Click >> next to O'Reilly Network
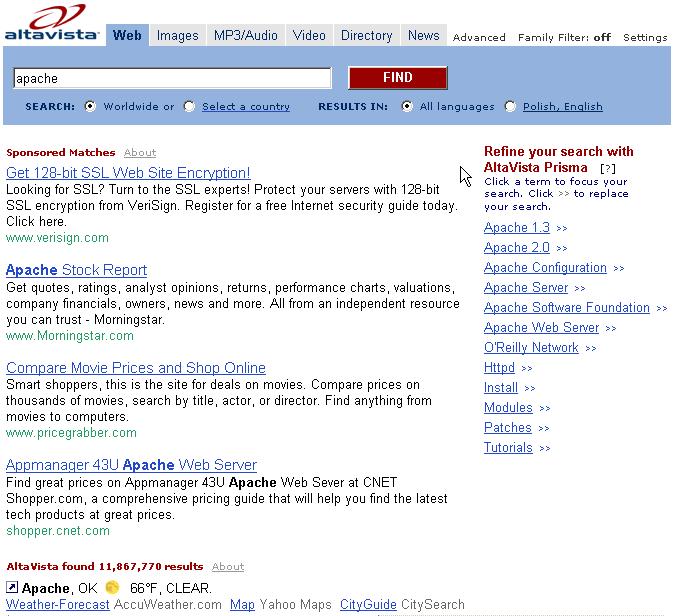This screenshot has width=673, height=616. (591, 348)
